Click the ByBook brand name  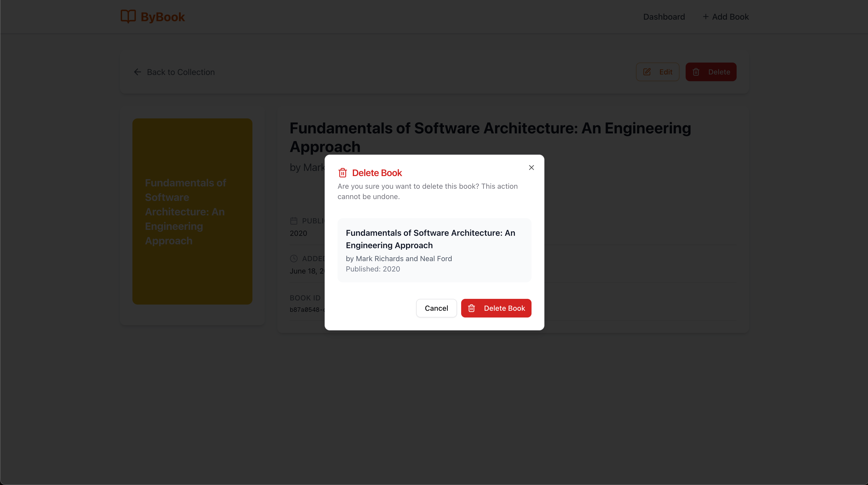(163, 17)
